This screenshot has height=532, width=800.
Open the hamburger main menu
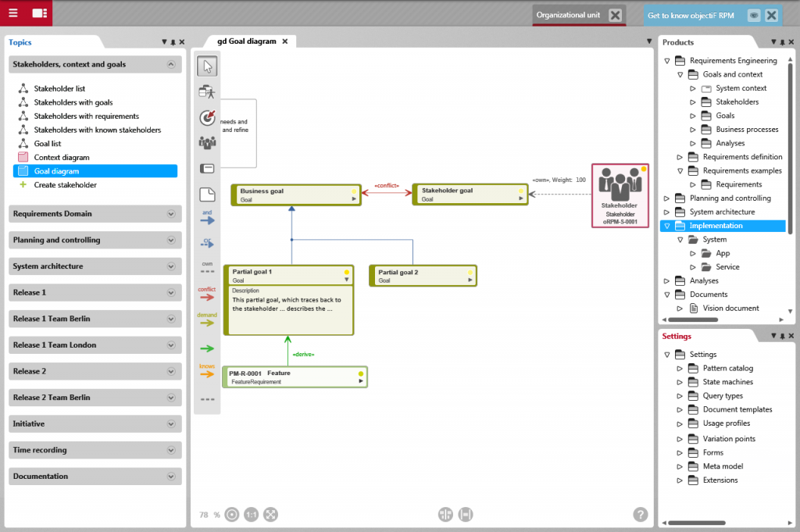tap(13, 12)
